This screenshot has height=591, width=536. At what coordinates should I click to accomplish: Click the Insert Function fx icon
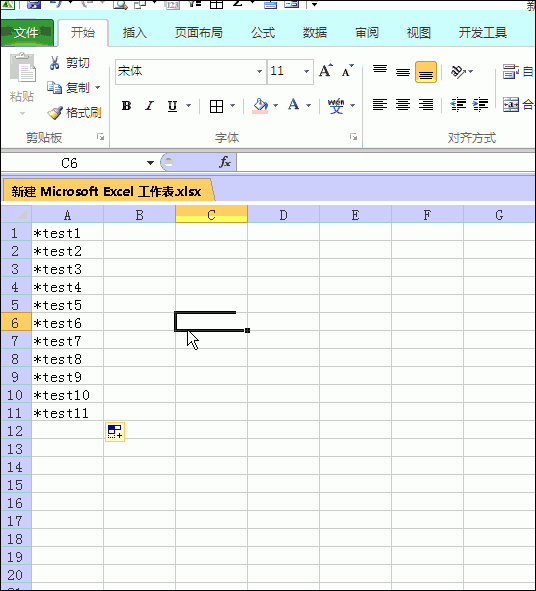[x=225, y=162]
